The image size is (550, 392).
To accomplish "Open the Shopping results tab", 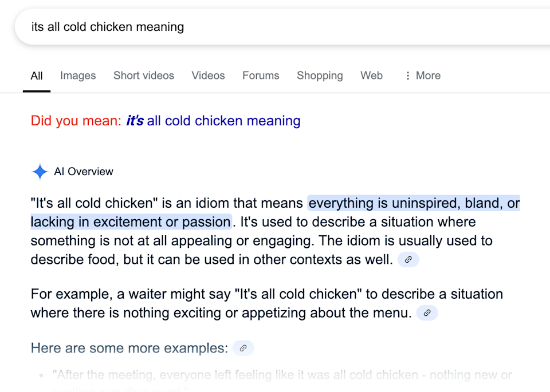I will click(x=319, y=76).
